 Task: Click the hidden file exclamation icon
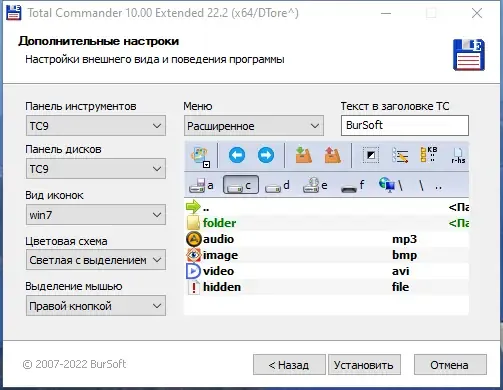pyautogui.click(x=193, y=287)
